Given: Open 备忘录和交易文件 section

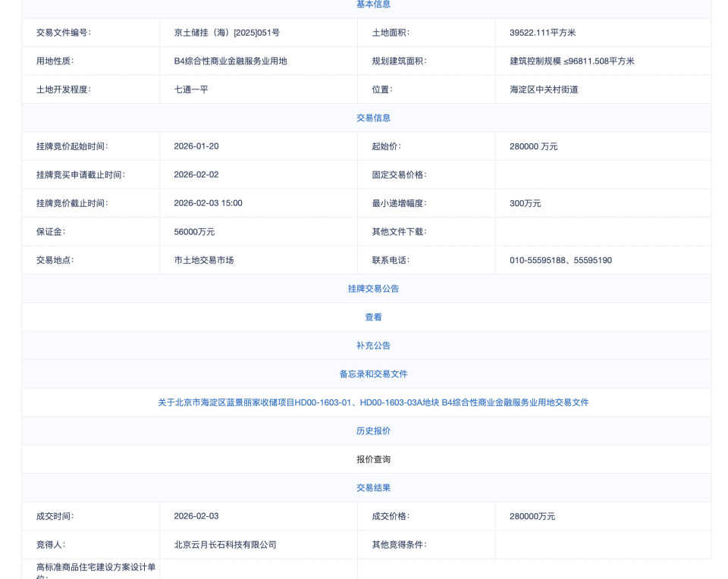Looking at the screenshot, I should coord(373,374).
